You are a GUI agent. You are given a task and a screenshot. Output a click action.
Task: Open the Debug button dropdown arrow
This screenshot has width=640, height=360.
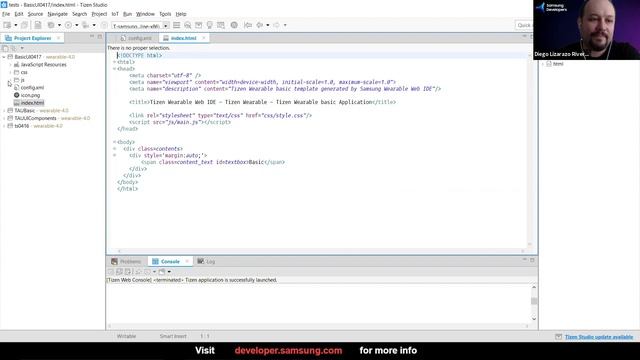point(94,25)
